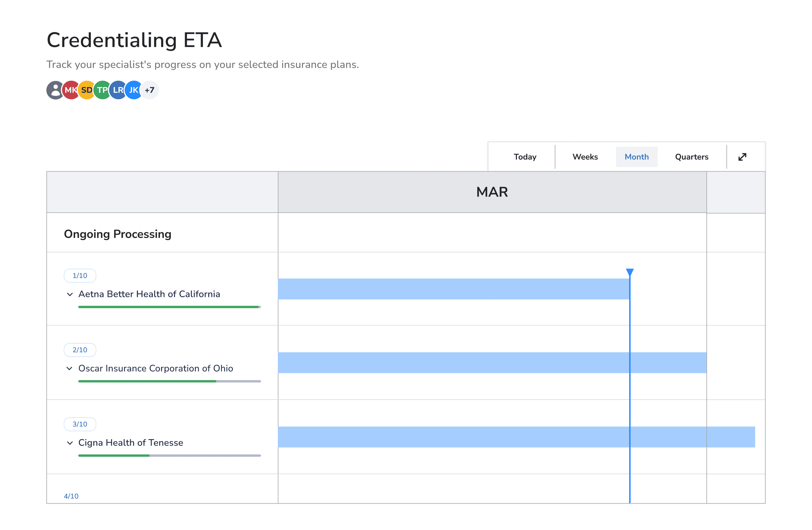Collapse Aetna Better Health of California row
Screen dimensions: 812x530
[x=70, y=294]
